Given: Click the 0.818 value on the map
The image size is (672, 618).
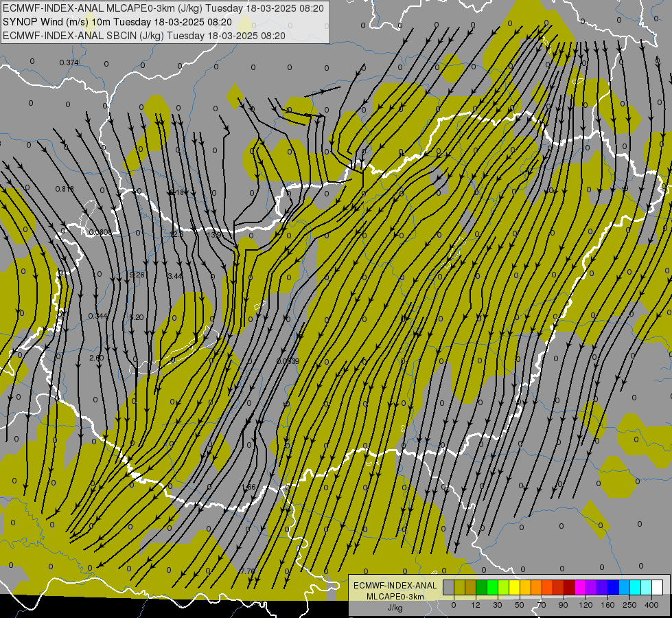Looking at the screenshot, I should 65,189.
